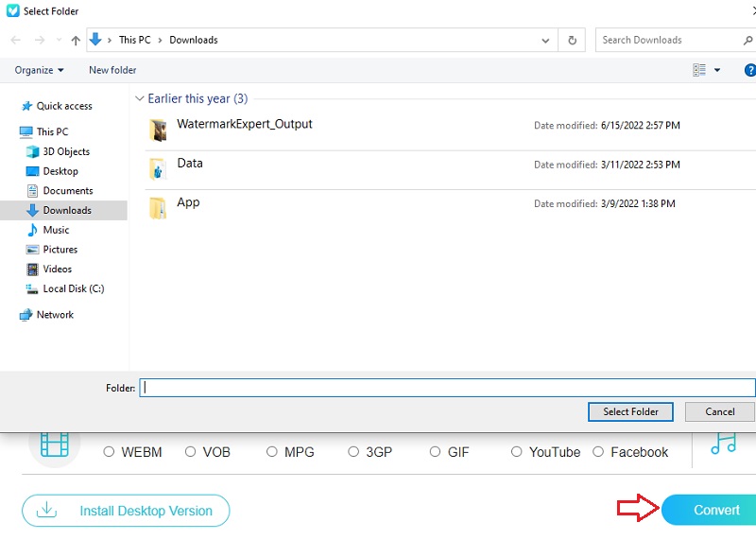756x540 pixels.
Task: Click the Downloads icon in address bar
Action: (x=95, y=39)
